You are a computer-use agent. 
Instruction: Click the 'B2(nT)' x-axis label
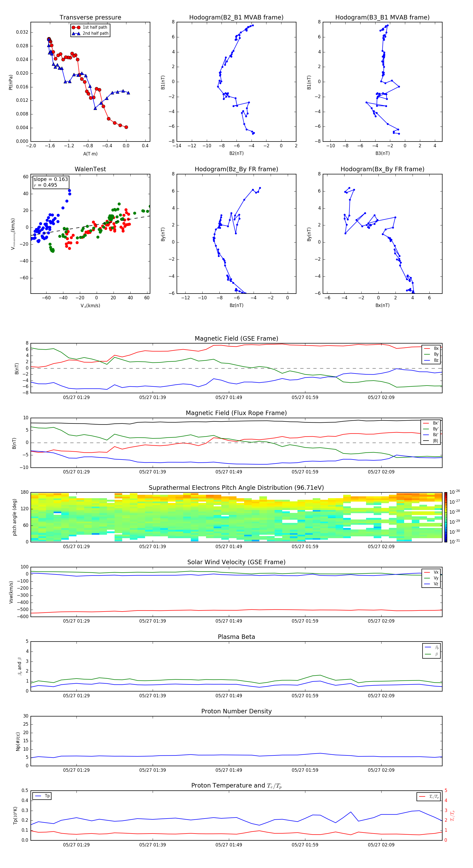point(236,153)
